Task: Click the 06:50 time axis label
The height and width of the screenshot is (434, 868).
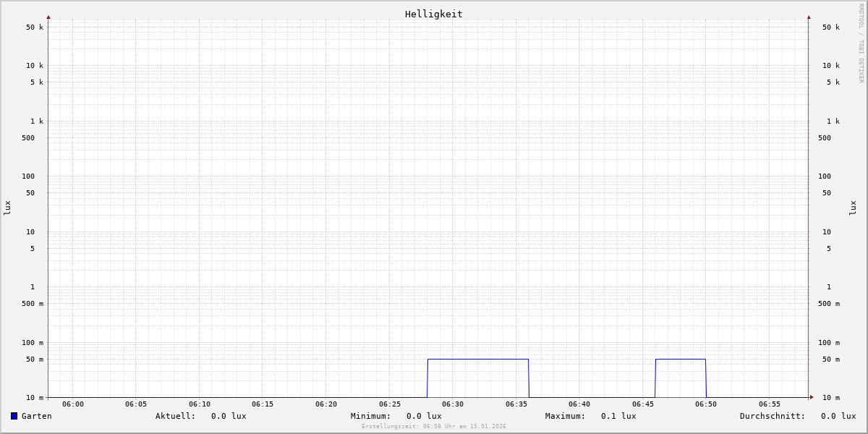Action: click(x=706, y=404)
